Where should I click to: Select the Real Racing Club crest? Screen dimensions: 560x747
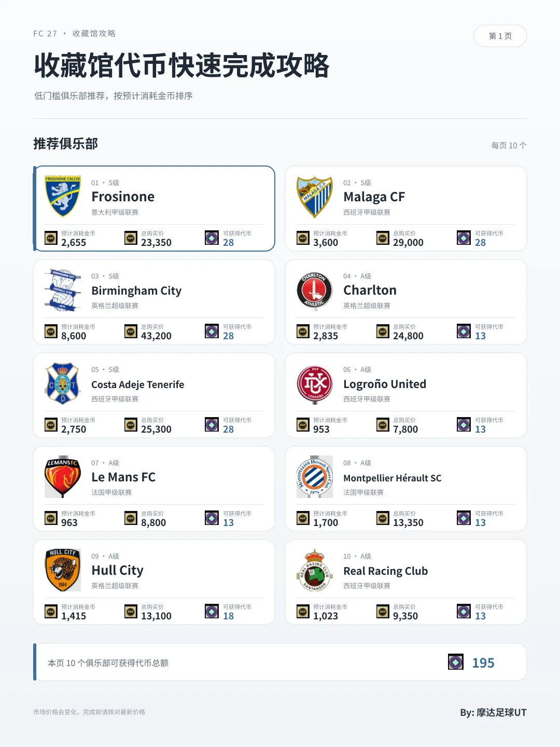pyautogui.click(x=315, y=570)
